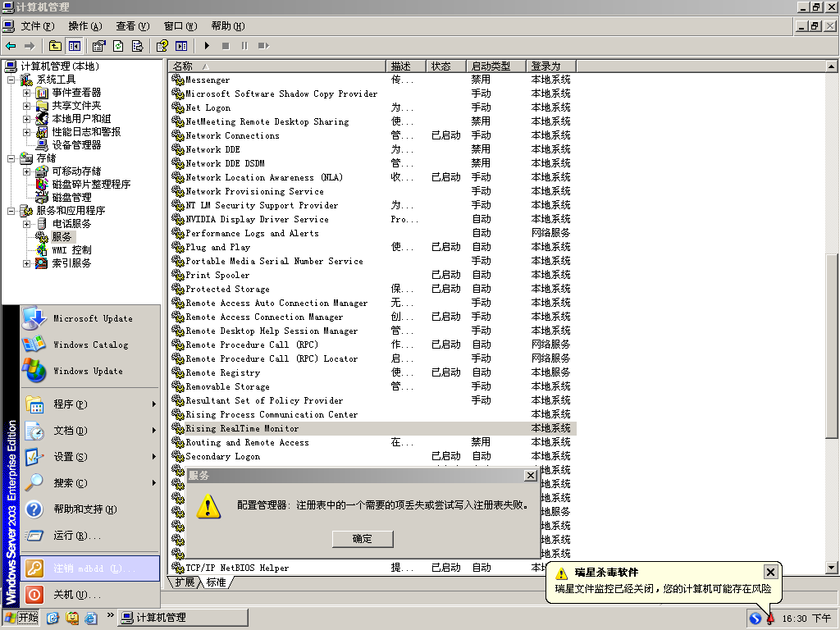840x630 pixels.
Task: Expand the 事件查看器 node
Action: coord(26,93)
